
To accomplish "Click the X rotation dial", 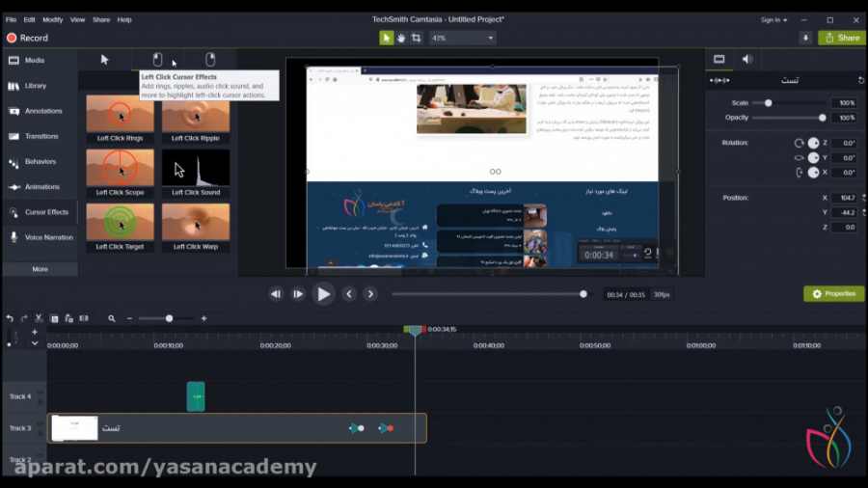I will click(x=813, y=173).
